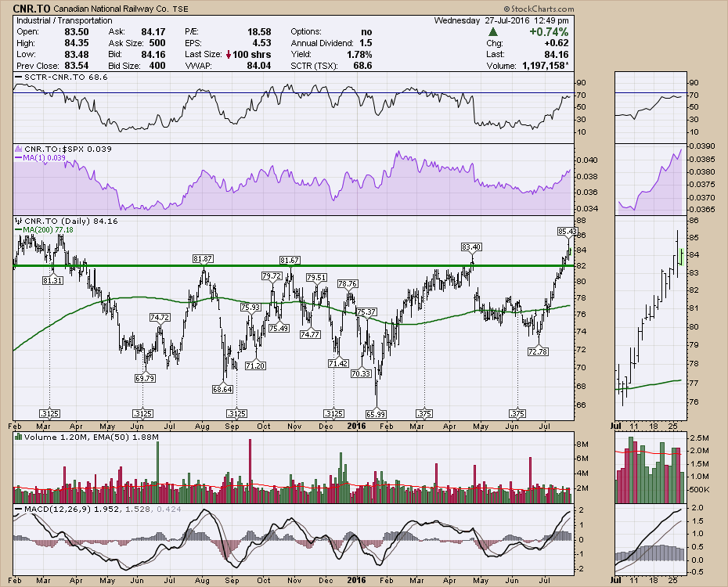728x587 pixels.
Task: Click the green up-arrow change indicator
Action: tap(493, 31)
